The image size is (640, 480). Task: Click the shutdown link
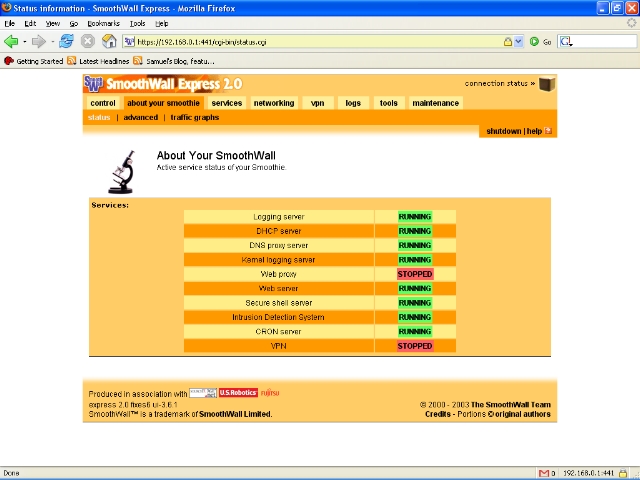click(x=504, y=131)
